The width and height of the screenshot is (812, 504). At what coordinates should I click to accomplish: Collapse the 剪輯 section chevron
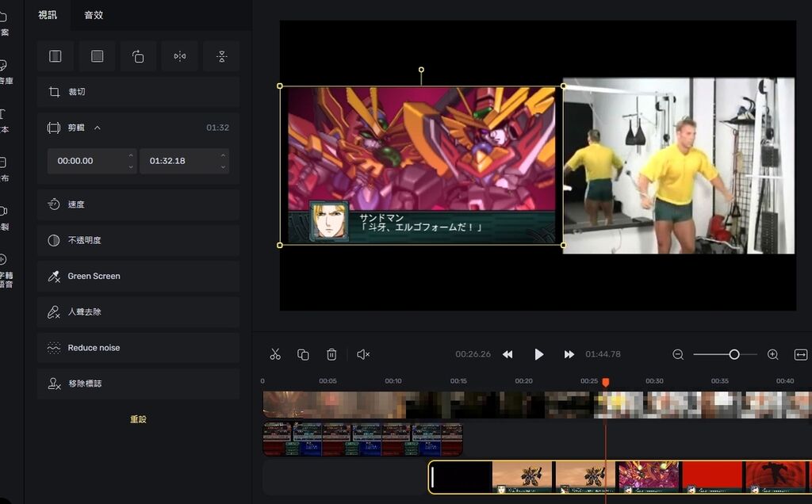(98, 128)
